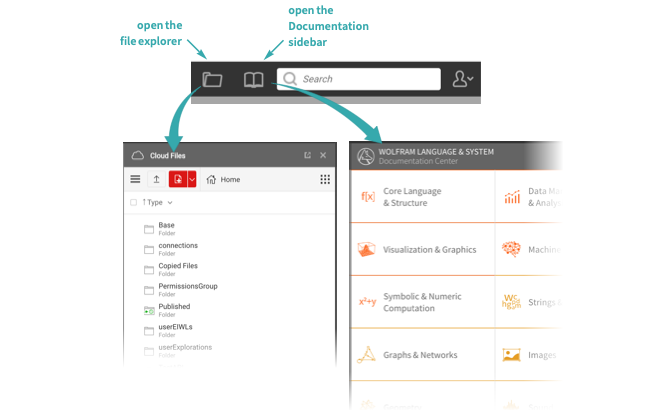Switch to grid view of files
This screenshot has height=410, width=670.
[325, 180]
